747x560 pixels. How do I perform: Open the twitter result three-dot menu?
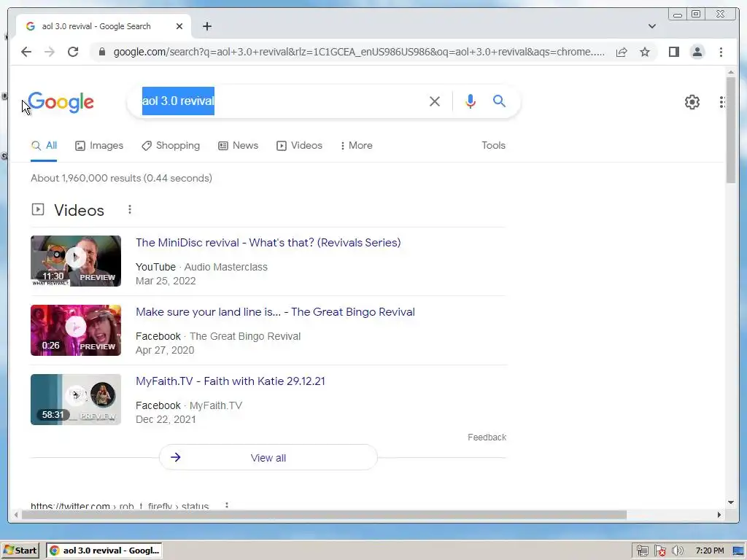[x=227, y=505]
